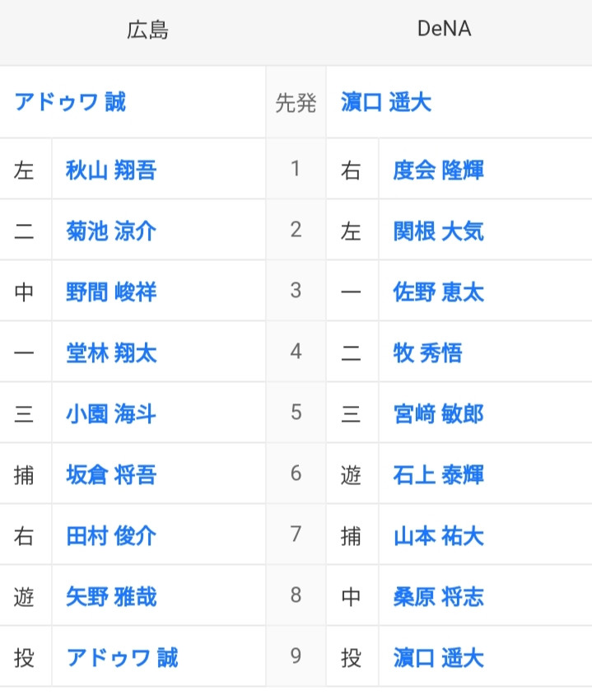Open 度会 隆輝 player page
592x700 pixels.
438,170
